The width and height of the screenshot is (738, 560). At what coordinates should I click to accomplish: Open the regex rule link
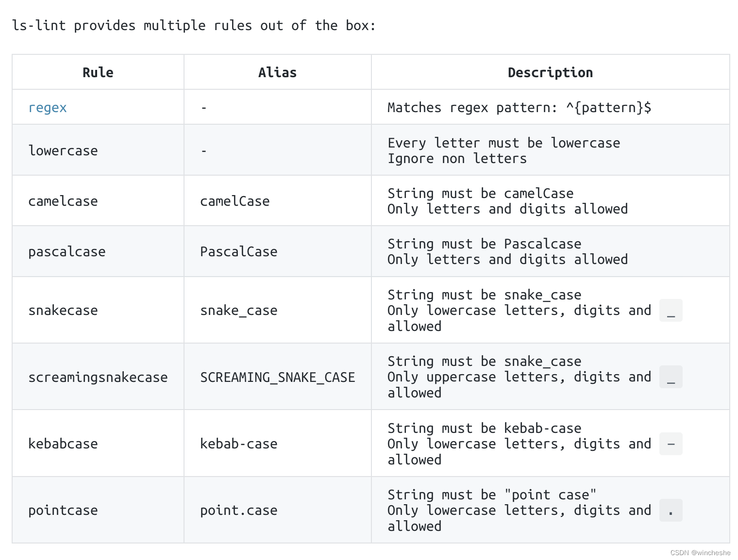click(48, 108)
